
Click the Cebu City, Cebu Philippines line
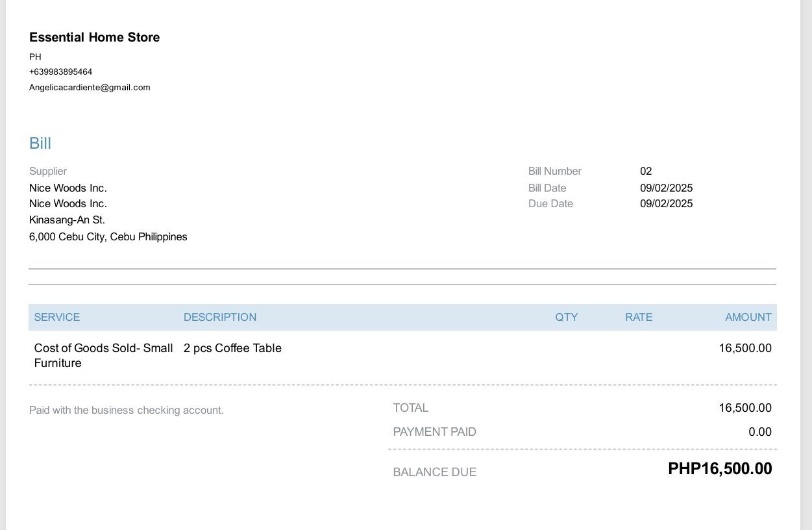click(x=108, y=236)
